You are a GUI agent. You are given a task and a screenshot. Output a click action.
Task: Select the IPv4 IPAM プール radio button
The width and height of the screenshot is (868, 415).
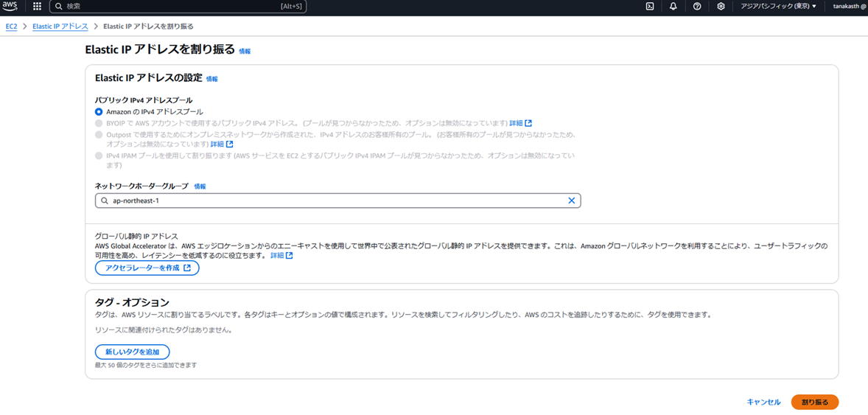tap(99, 156)
